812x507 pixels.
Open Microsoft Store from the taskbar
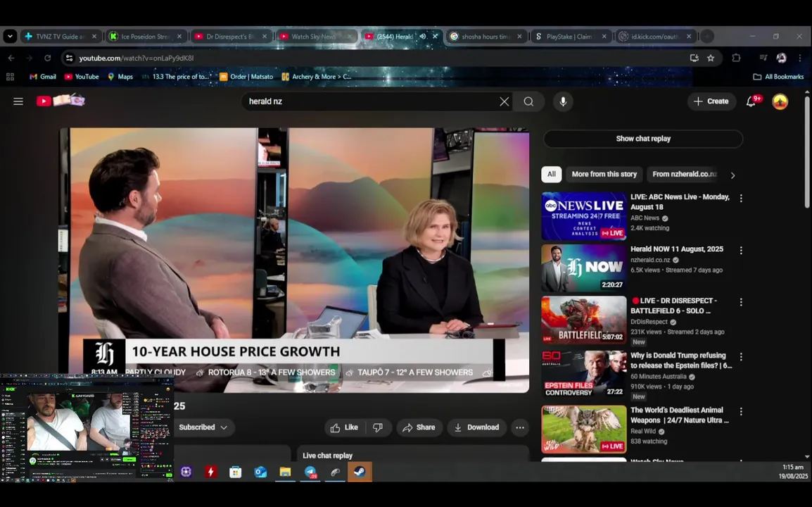(x=235, y=472)
